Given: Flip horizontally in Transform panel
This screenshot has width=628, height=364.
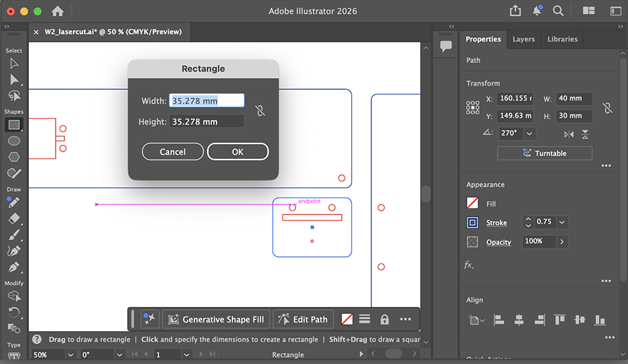Looking at the screenshot, I should (x=569, y=134).
